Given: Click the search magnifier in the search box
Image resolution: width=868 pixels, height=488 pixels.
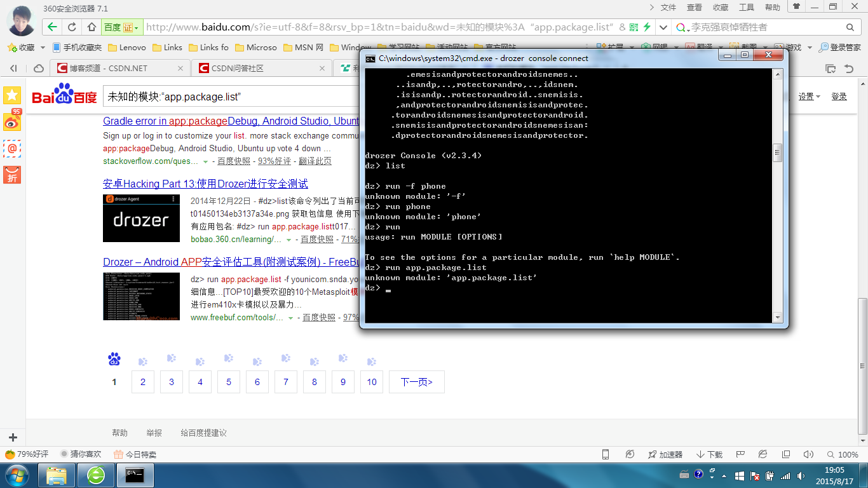Looking at the screenshot, I should (850, 27).
